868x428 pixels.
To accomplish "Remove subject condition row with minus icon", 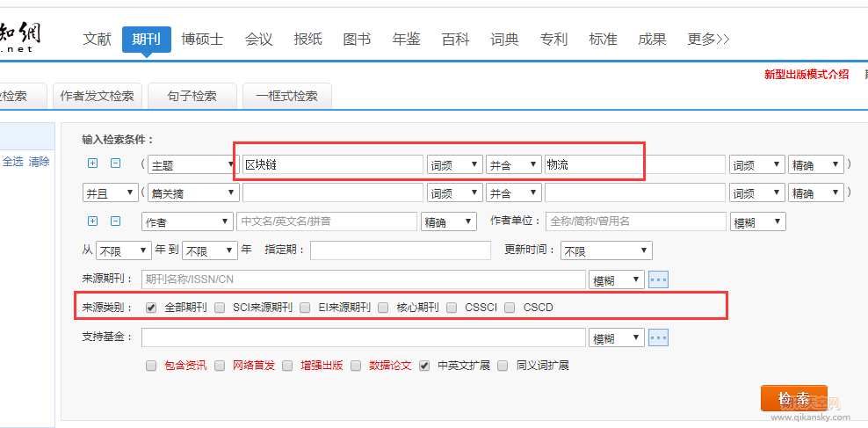I will (x=115, y=163).
